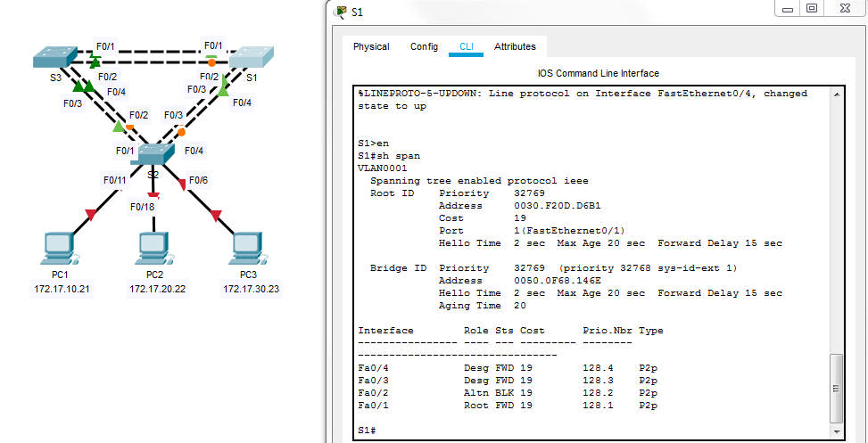Open the PC1 computer device

[x=59, y=250]
